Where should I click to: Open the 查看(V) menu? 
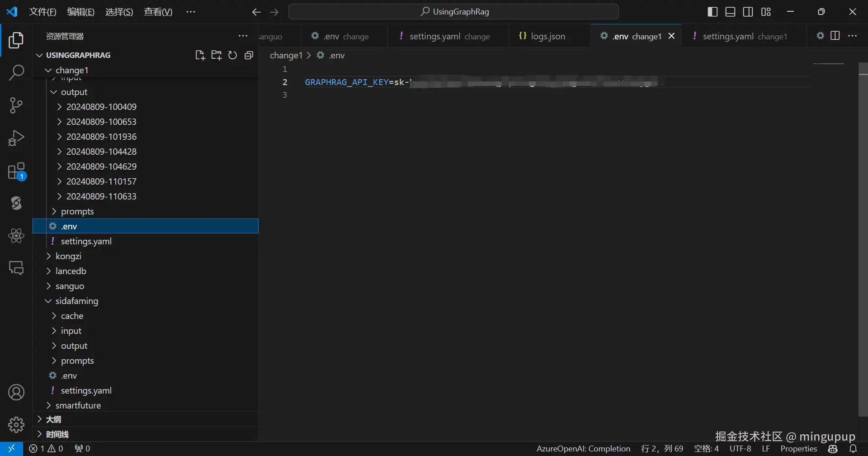pos(158,12)
